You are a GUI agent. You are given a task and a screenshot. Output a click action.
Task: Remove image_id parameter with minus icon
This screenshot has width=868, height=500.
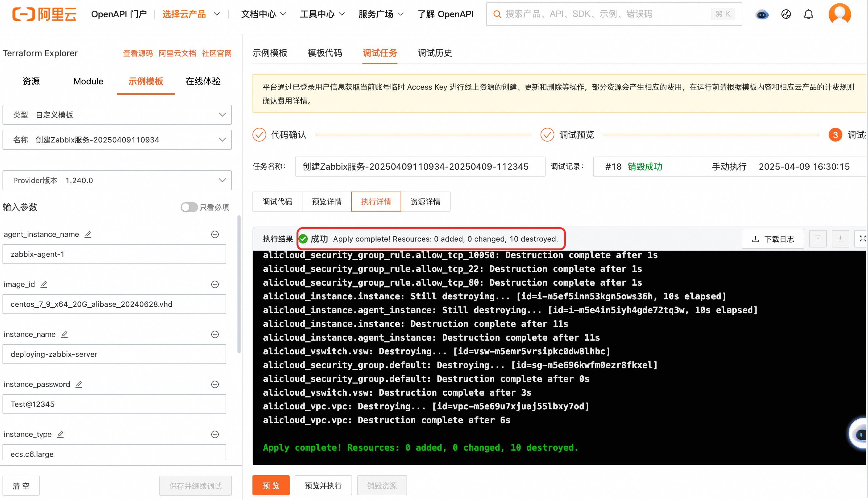click(215, 284)
